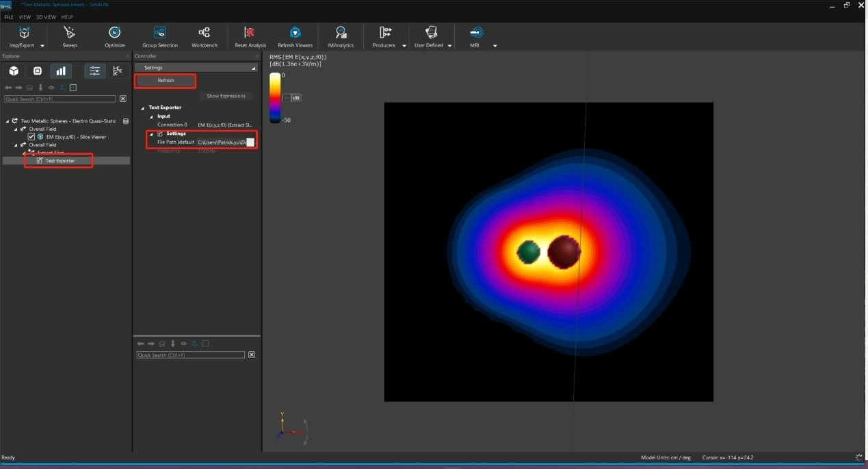This screenshot has height=469, width=868.
Task: Toggle the dB scale button near colorbar
Action: [x=295, y=98]
